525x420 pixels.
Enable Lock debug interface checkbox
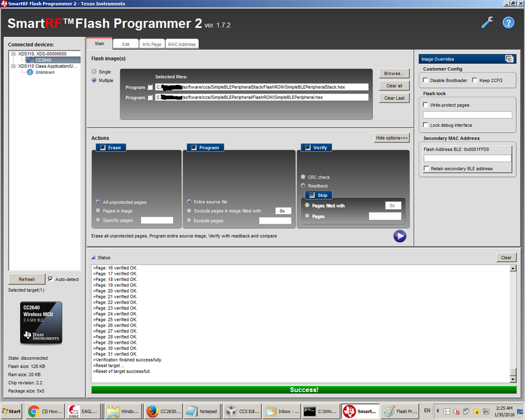point(426,125)
